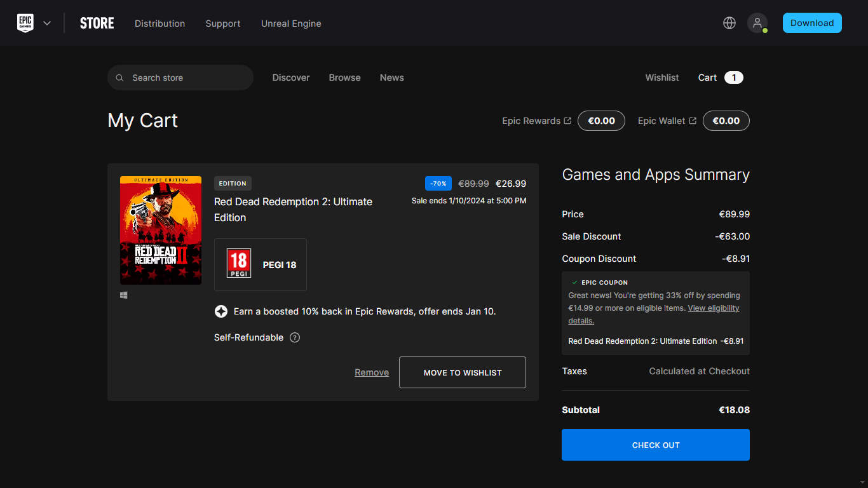Image resolution: width=868 pixels, height=488 pixels.
Task: Click the Self-Refundable label
Action: [248, 337]
